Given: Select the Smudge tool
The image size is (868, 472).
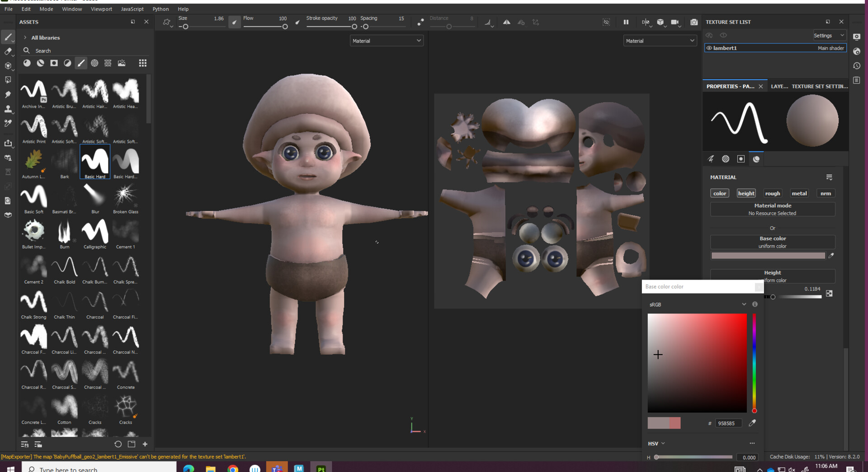Looking at the screenshot, I should coord(8,94).
